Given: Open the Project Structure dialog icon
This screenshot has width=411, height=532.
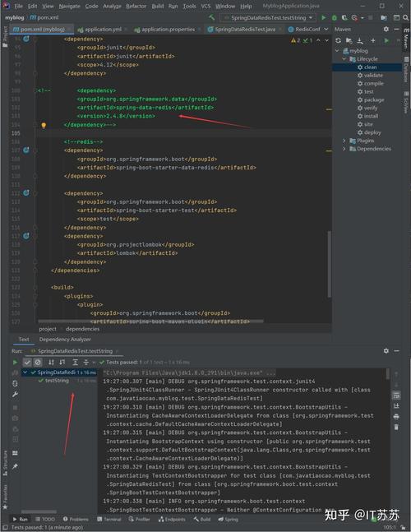Looking at the screenshot, I should point(384,17).
